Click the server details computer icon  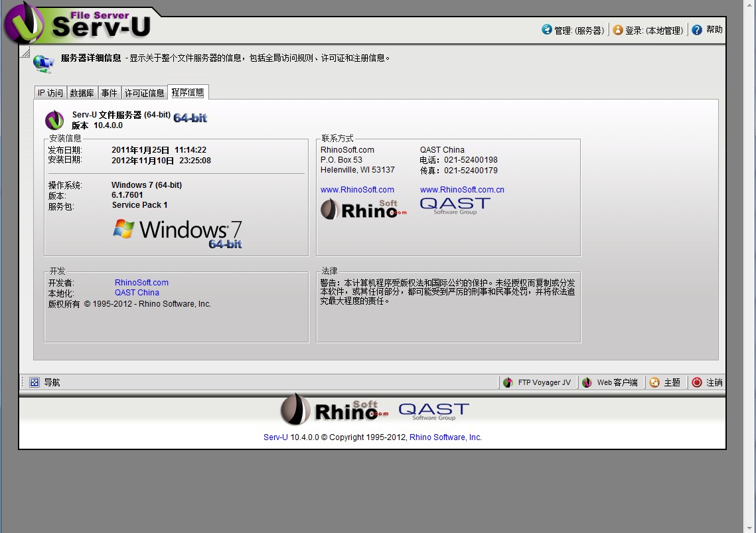pos(43,64)
